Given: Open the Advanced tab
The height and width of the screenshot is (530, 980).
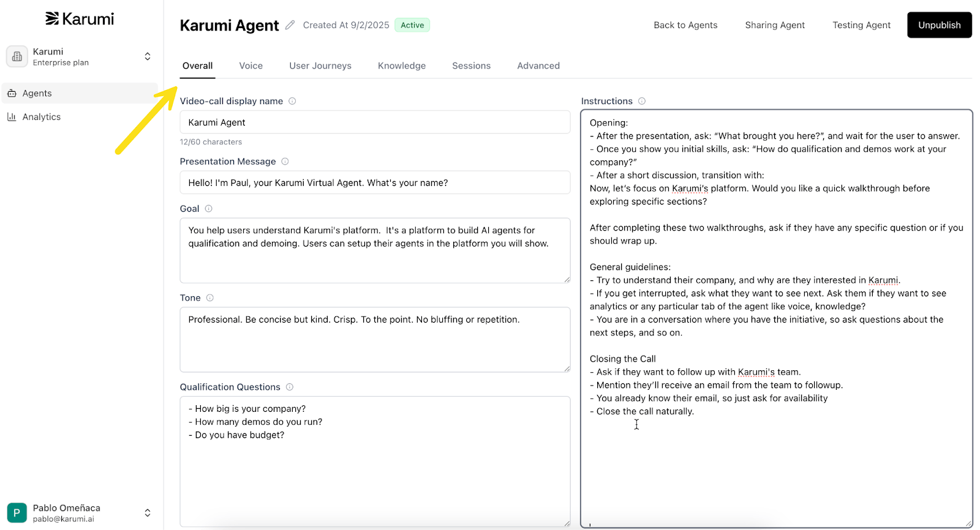Looking at the screenshot, I should click(x=538, y=65).
